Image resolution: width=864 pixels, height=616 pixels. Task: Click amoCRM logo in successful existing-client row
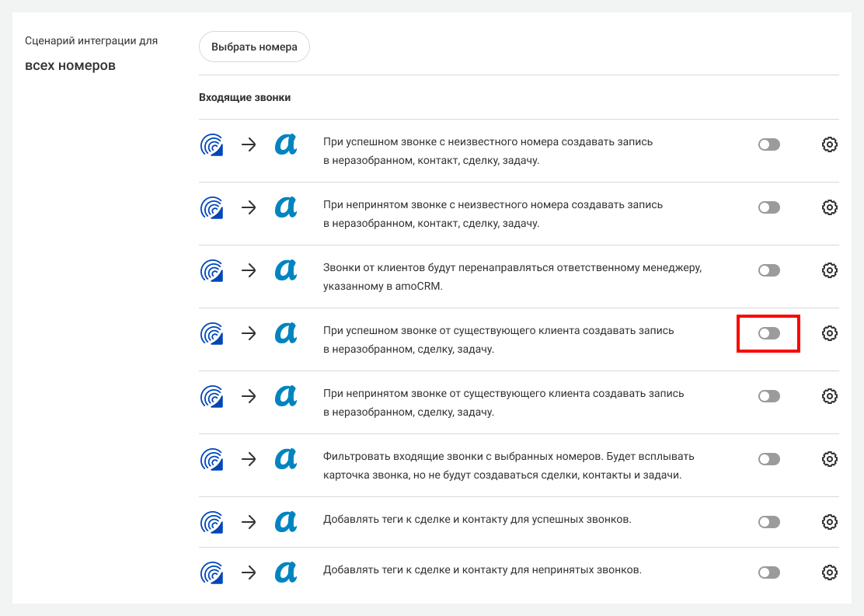(x=286, y=332)
